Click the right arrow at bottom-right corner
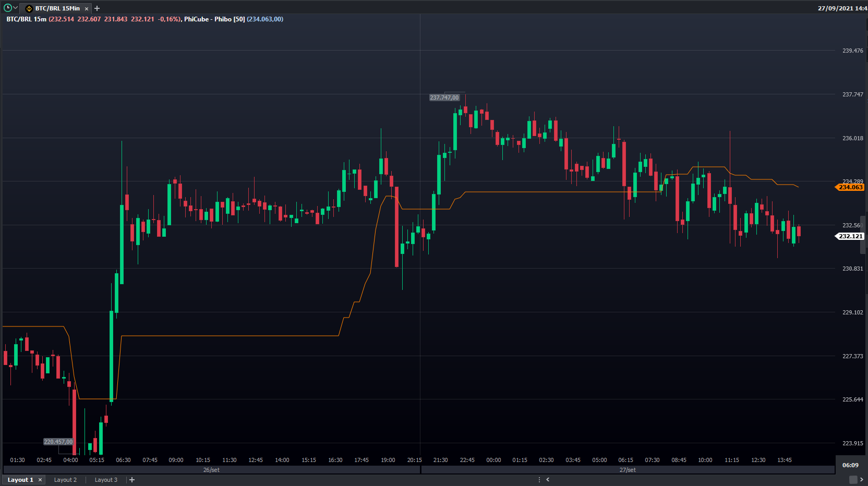This screenshot has height=486, width=868. [862, 480]
